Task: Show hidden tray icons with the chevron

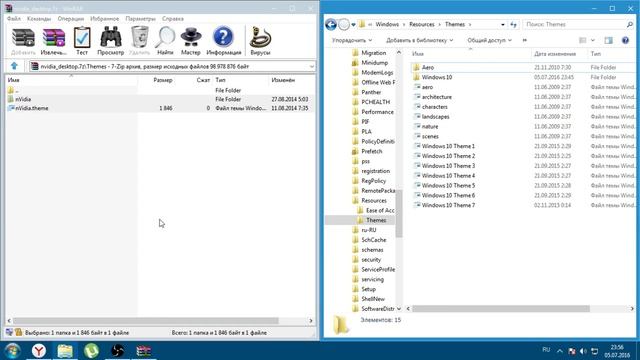Action: coord(560,351)
